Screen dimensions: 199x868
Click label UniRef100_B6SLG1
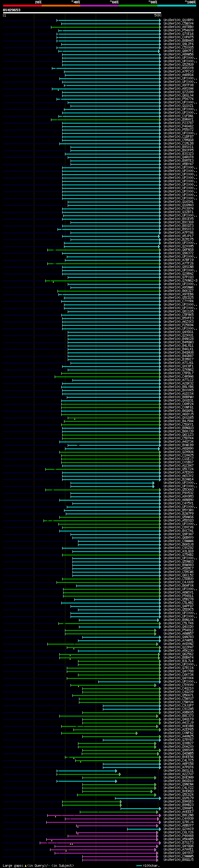(178, 770)
